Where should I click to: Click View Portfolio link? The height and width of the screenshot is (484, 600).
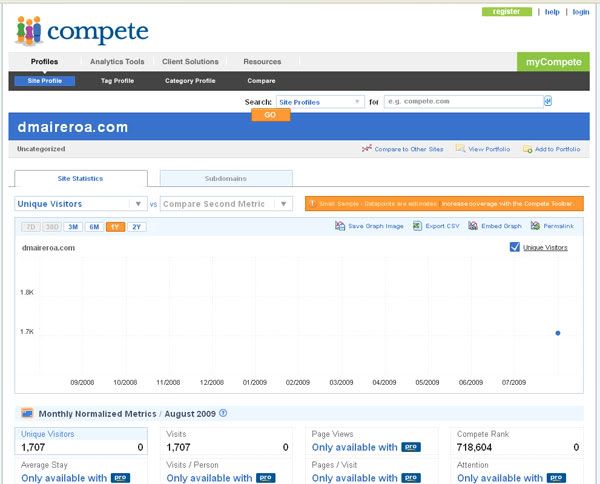(x=489, y=149)
